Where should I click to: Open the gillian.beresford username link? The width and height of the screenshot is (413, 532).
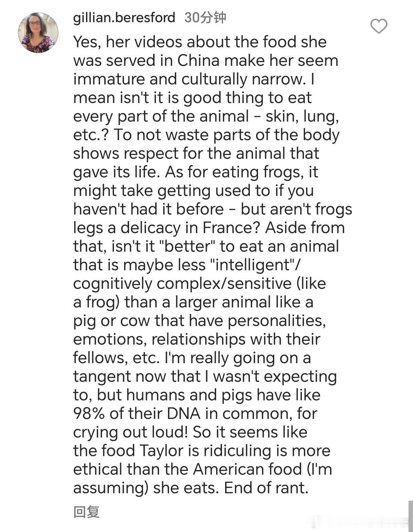coord(124,17)
